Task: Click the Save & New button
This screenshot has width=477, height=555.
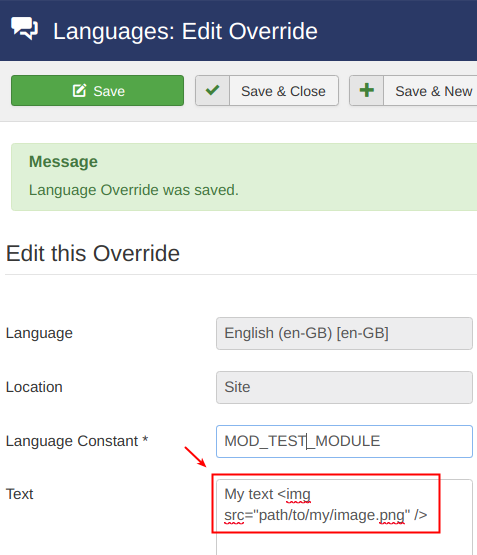Action: pos(413,91)
